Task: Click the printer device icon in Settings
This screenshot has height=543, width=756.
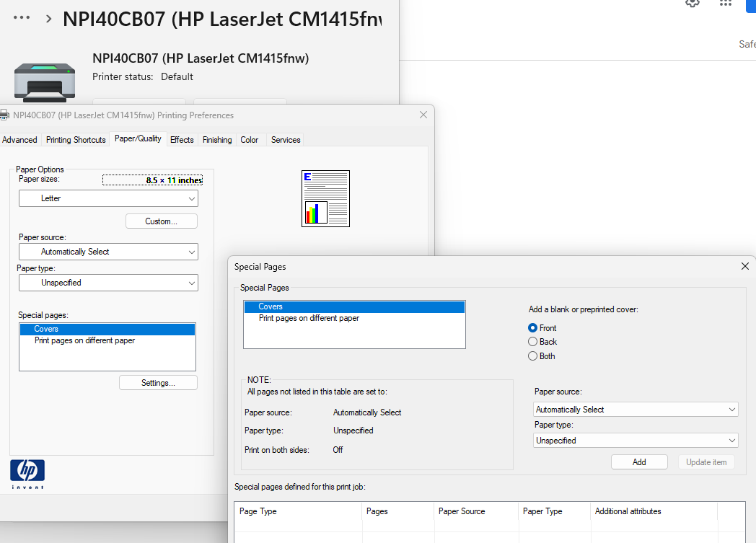Action: tap(45, 82)
